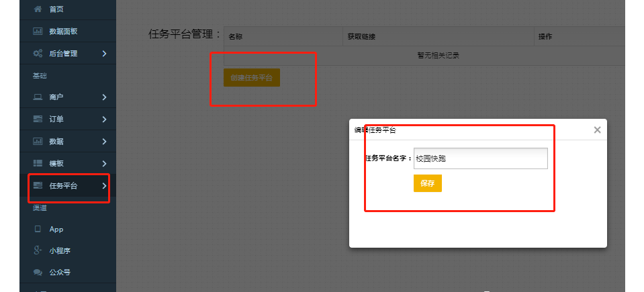This screenshot has height=292, width=644.
Task: Close the 编辑任务平台 dialog with X
Action: [597, 130]
